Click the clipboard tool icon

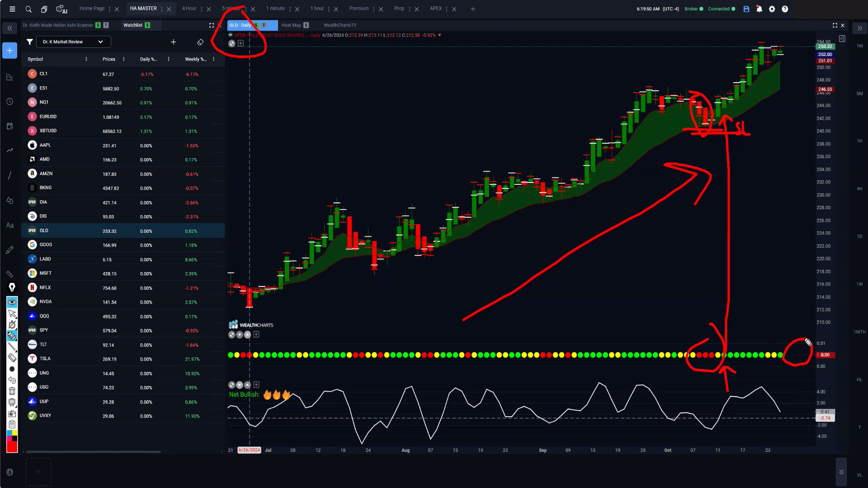[x=12, y=424]
